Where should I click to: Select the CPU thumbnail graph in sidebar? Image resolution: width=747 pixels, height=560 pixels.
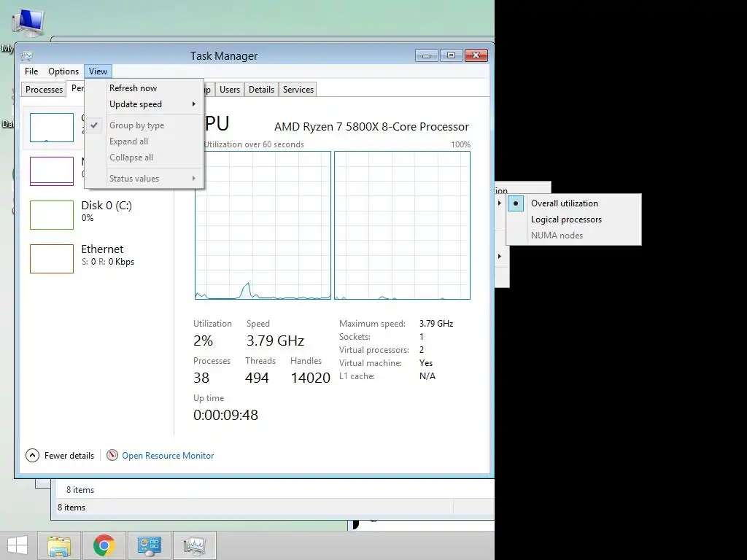click(52, 128)
